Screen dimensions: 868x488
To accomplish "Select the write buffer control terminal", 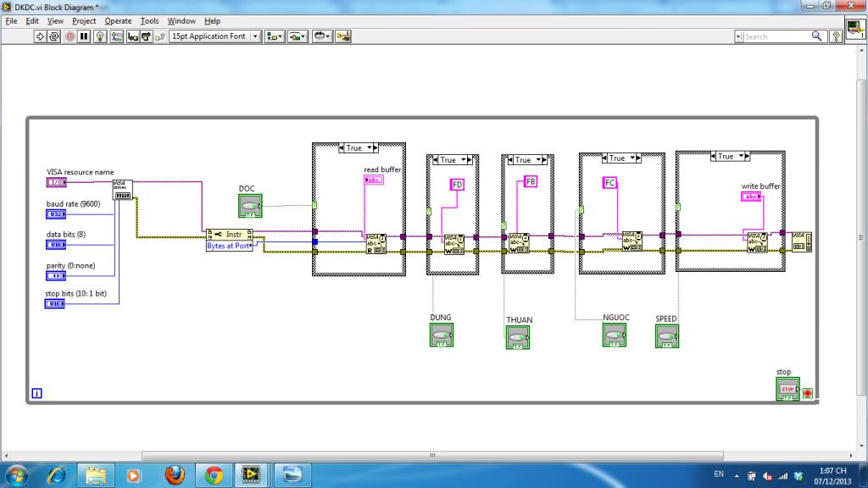I will tap(751, 197).
